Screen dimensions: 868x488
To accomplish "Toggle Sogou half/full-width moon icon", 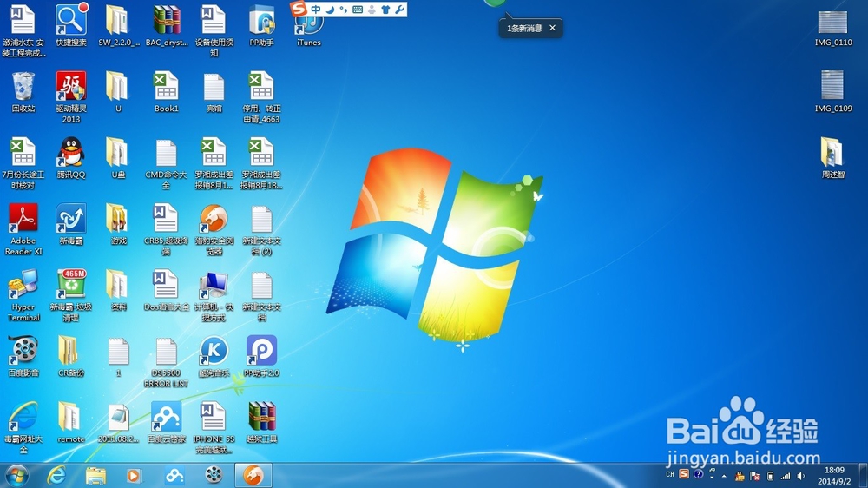I will (330, 10).
